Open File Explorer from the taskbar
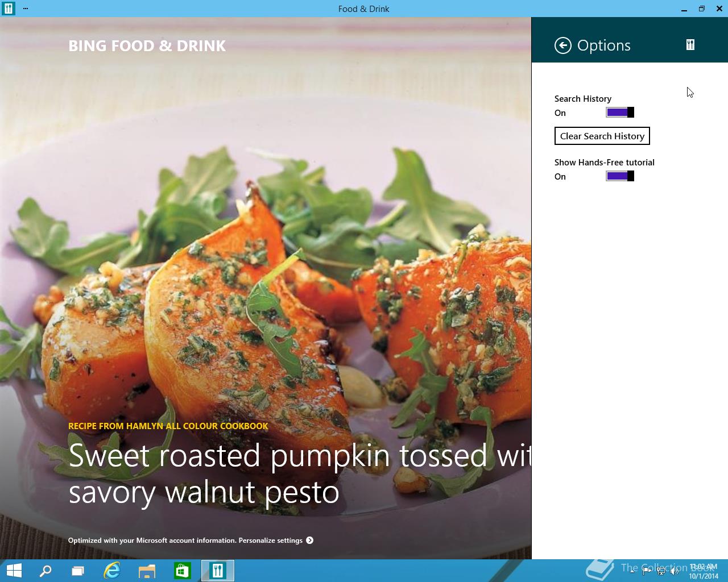This screenshot has height=582, width=728. (147, 571)
